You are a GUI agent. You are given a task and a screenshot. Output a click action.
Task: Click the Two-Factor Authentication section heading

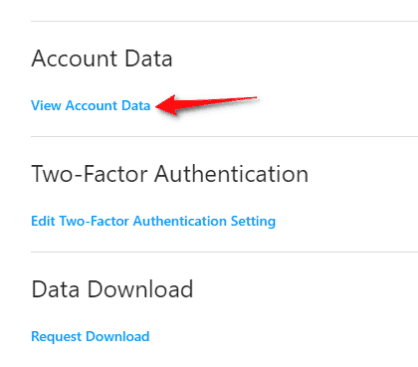[170, 174]
